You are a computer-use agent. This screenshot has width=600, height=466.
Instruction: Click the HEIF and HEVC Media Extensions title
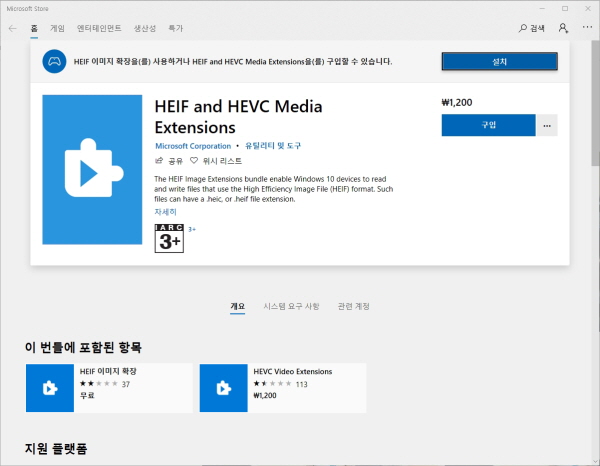click(x=238, y=117)
